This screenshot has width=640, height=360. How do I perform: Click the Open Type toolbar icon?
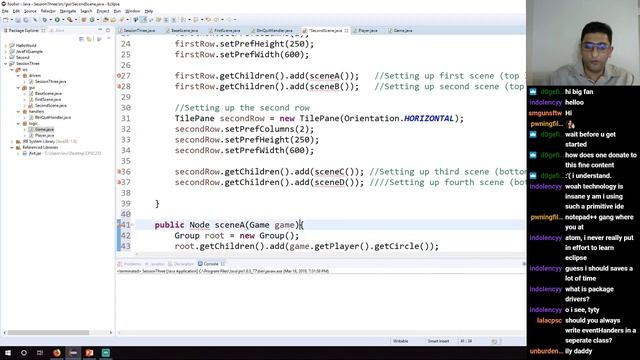(106, 20)
